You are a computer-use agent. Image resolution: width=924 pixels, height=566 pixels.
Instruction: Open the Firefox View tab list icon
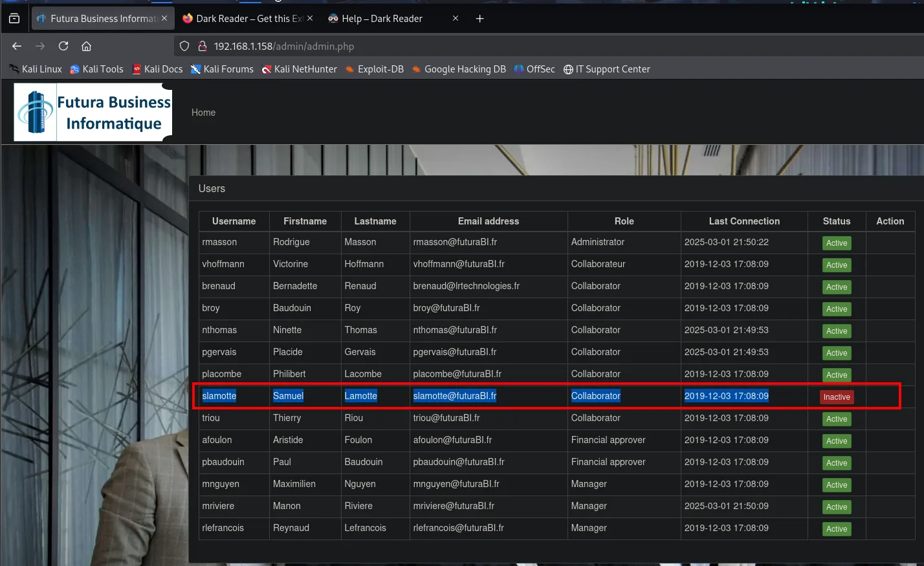coord(14,19)
